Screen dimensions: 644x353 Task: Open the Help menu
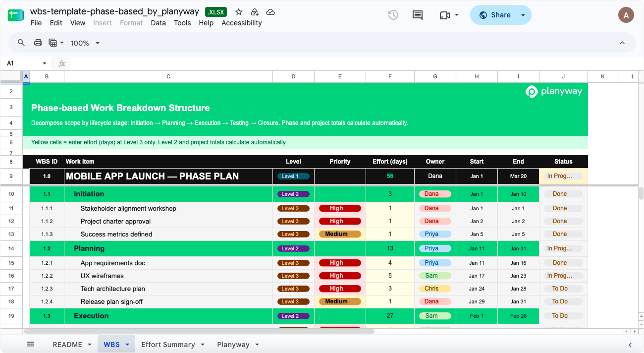point(206,23)
